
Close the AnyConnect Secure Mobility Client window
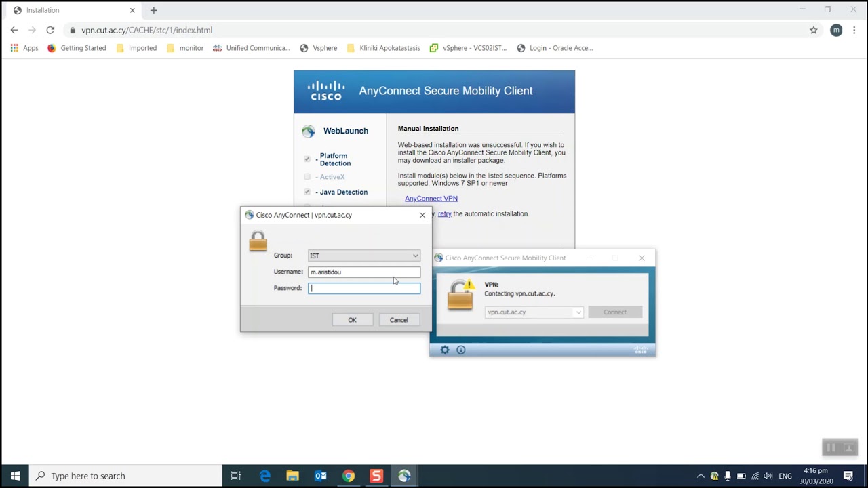[642, 258]
